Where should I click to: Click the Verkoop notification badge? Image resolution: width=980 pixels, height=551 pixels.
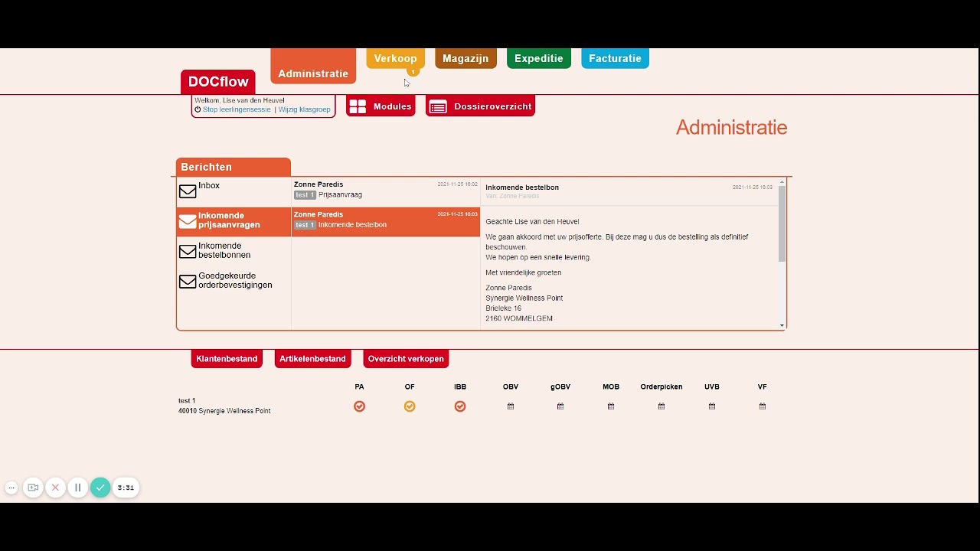click(x=412, y=72)
